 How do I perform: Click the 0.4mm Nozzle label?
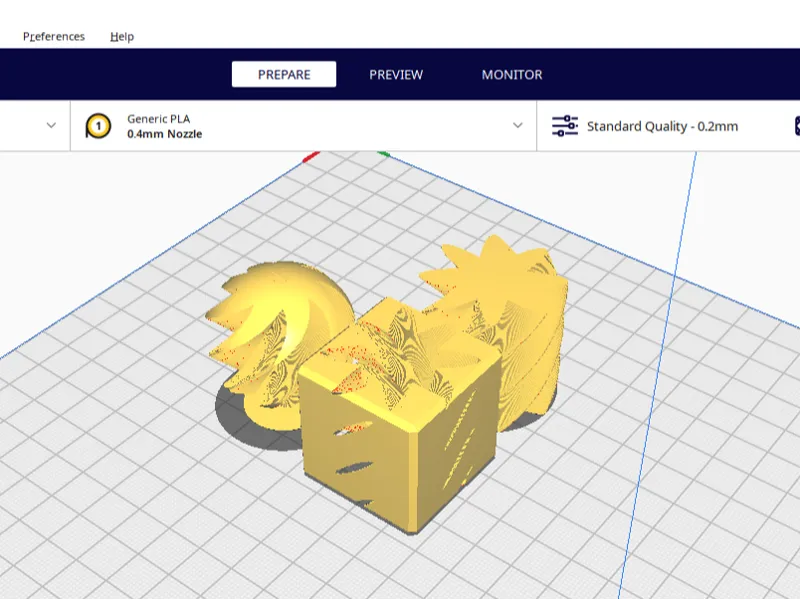164,134
